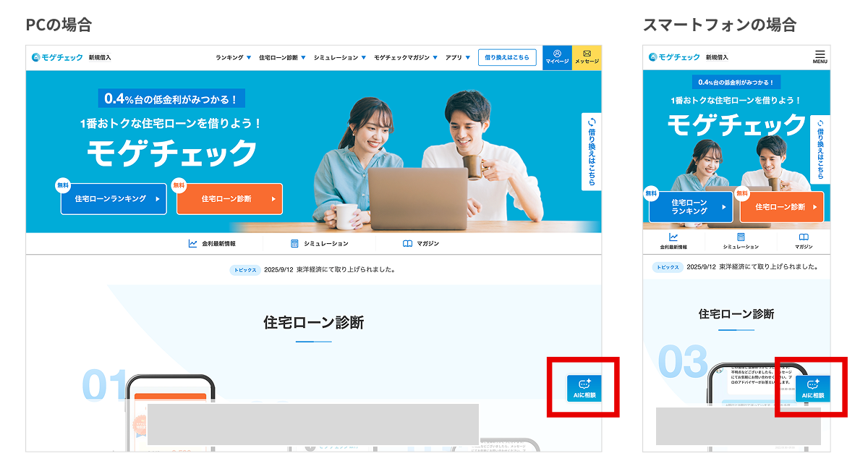The image size is (868, 456).
Task: Open the hamburger MENU in smartphone view
Action: pyautogui.click(x=820, y=56)
